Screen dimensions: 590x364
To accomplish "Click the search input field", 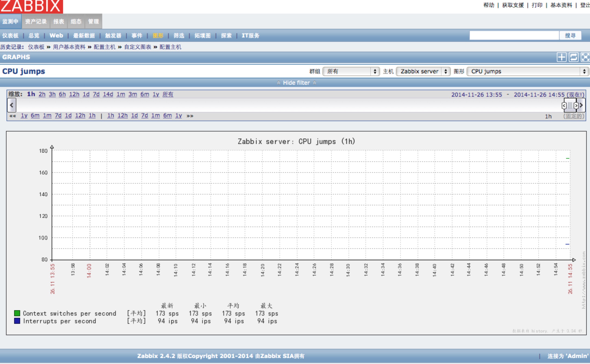I will point(514,36).
